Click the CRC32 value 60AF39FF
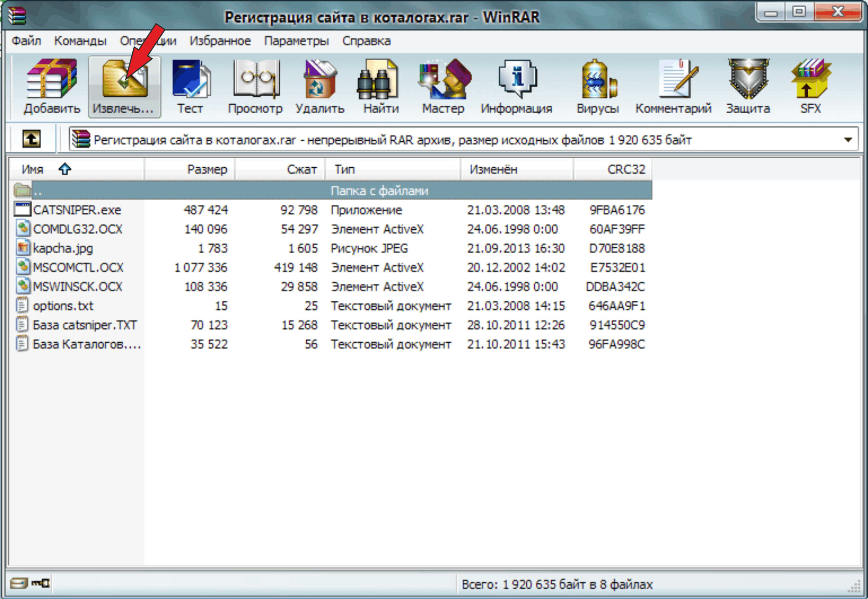This screenshot has height=599, width=868. point(617,229)
